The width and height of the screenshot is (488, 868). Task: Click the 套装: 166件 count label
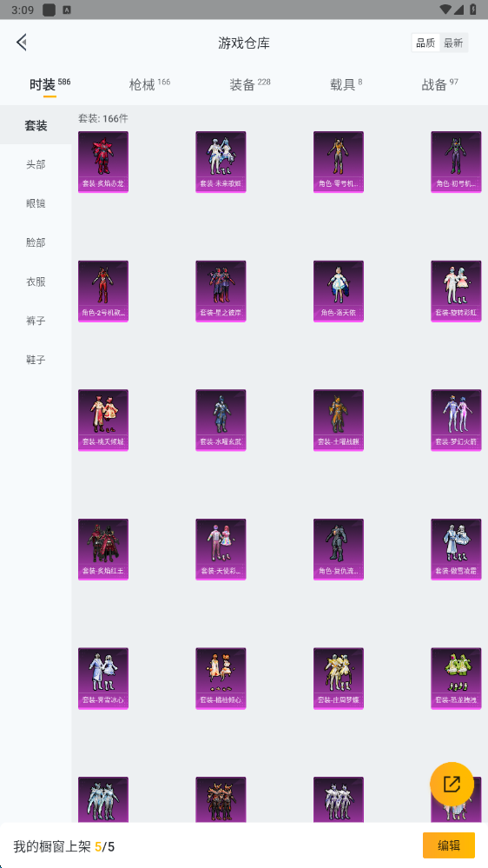click(103, 118)
